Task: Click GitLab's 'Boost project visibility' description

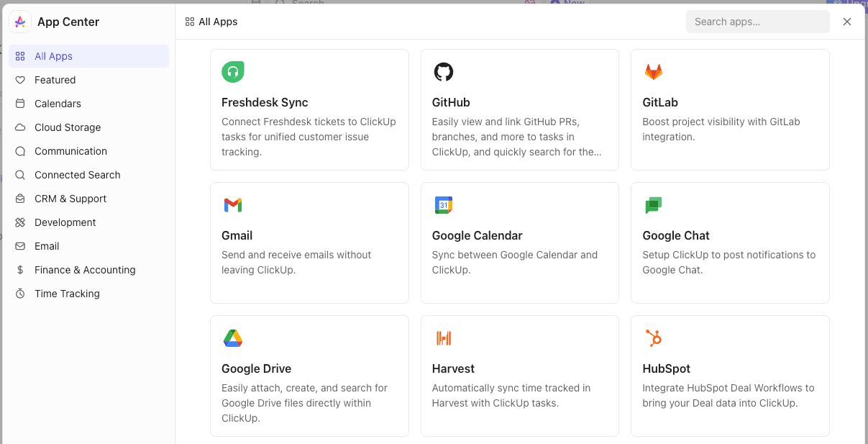Action: click(x=721, y=129)
